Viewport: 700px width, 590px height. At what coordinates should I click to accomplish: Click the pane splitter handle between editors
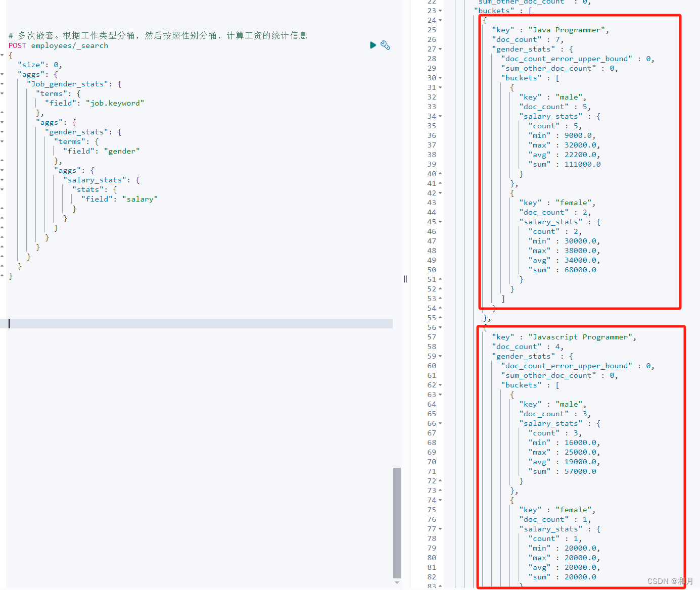click(x=405, y=279)
